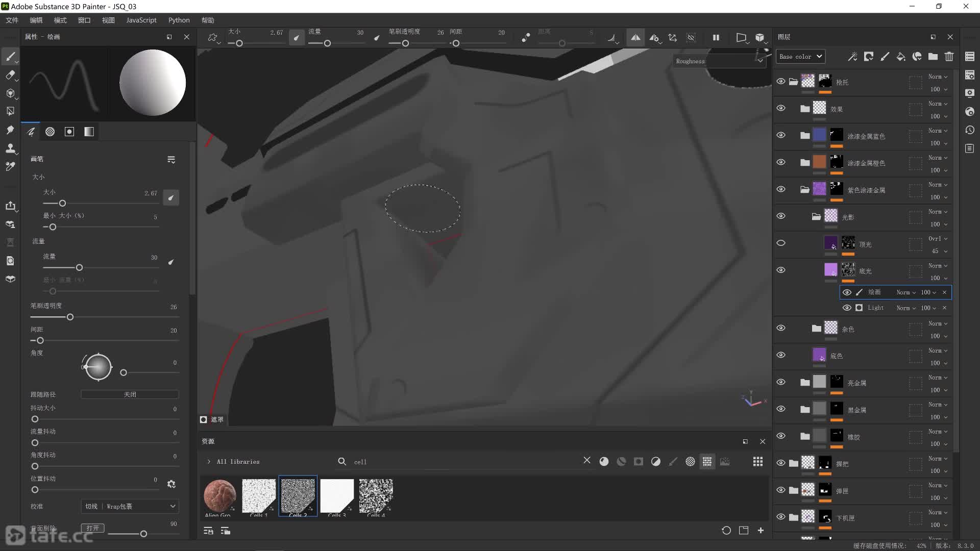Switch to the alpha properties tab
The image size is (980, 551).
click(50, 132)
